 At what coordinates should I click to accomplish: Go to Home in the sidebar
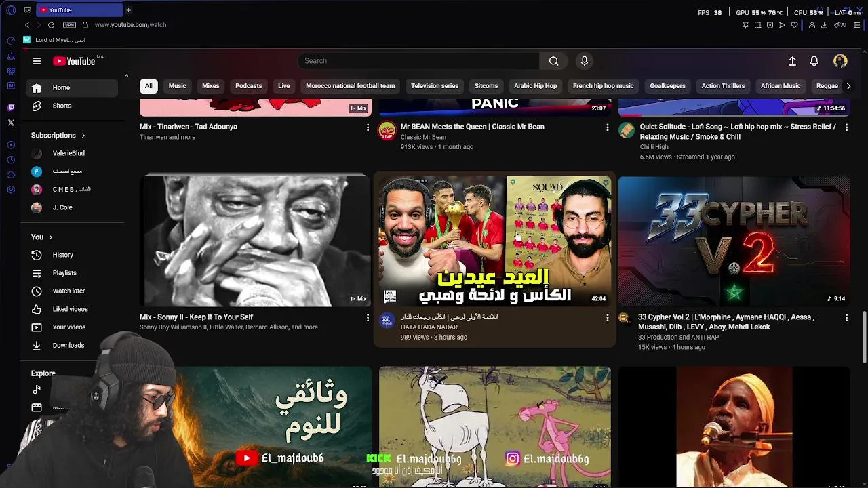click(72, 87)
